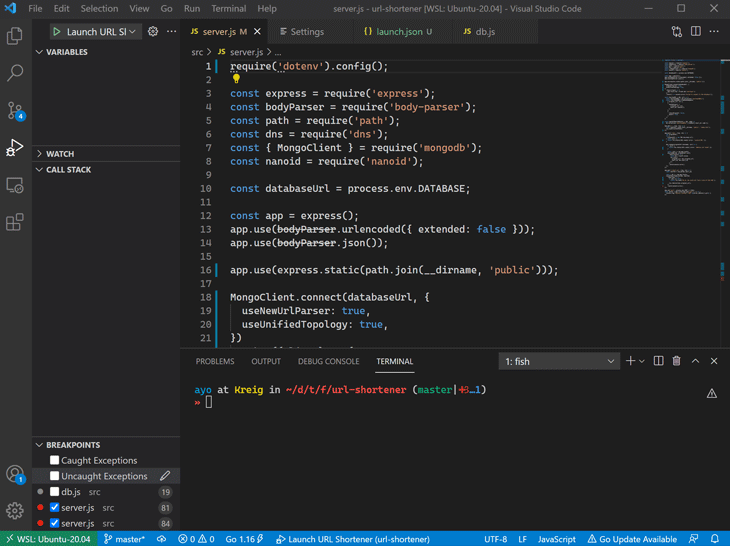Switch to the Debug Console panel tab
The width and height of the screenshot is (730, 546).
tap(329, 361)
